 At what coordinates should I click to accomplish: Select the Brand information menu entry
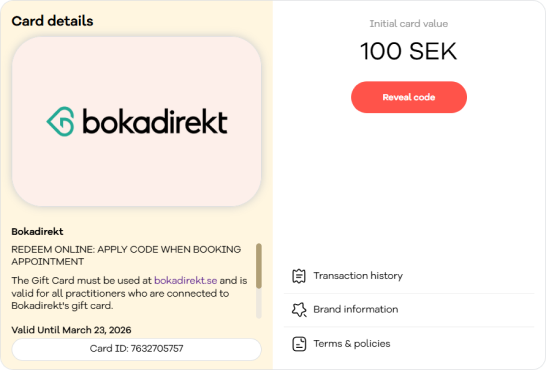(409, 309)
